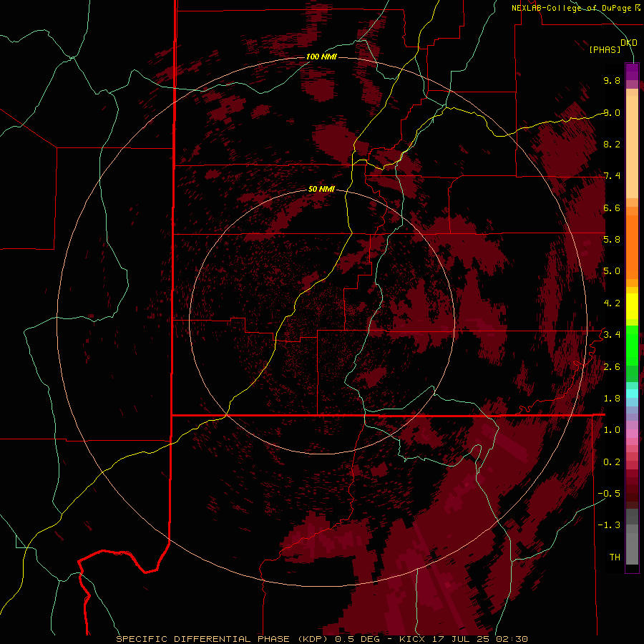Click the 8.2 color scale value
The width and height of the screenshot is (644, 644).
coord(612,144)
